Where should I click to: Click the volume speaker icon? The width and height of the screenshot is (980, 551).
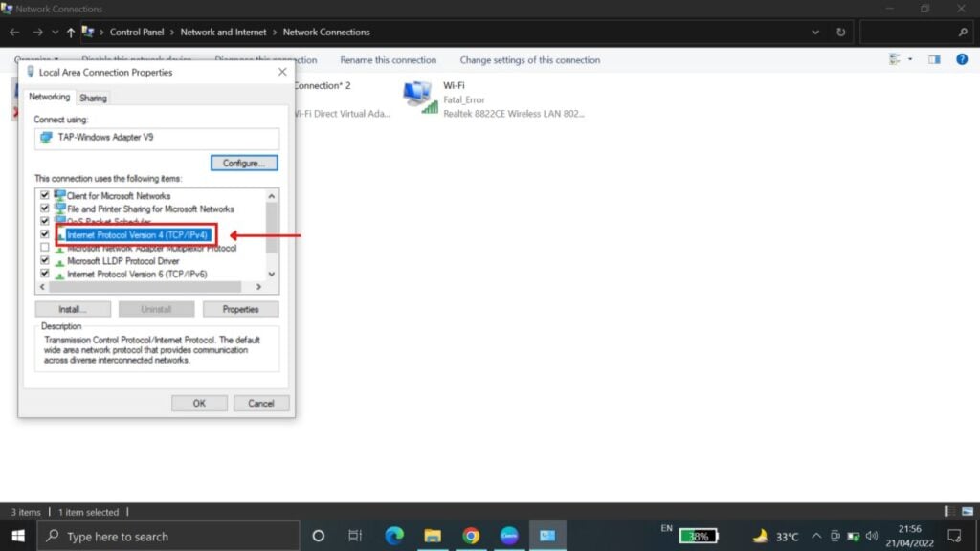pos(872,536)
